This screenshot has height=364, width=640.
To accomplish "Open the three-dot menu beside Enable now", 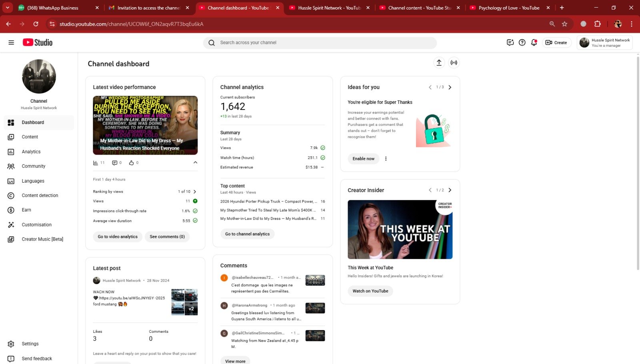I will 386,159.
